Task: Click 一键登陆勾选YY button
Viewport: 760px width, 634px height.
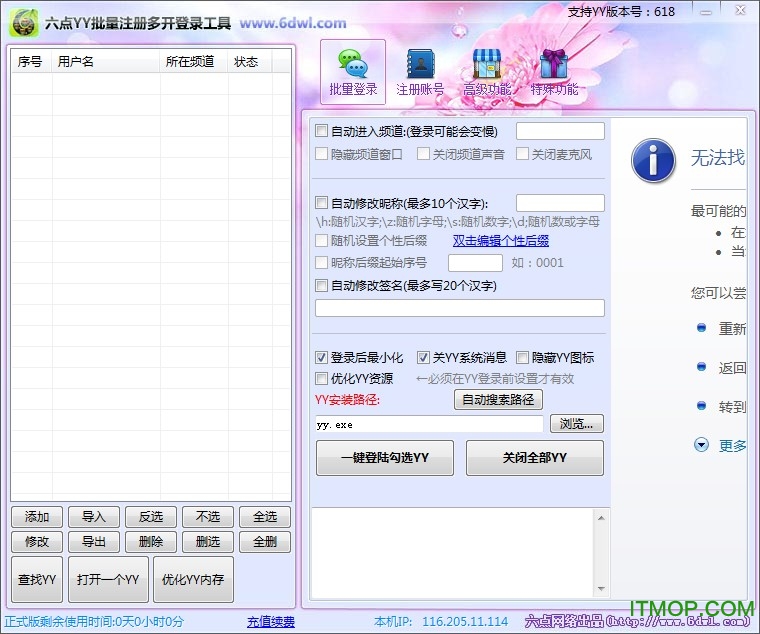Action: 385,458
